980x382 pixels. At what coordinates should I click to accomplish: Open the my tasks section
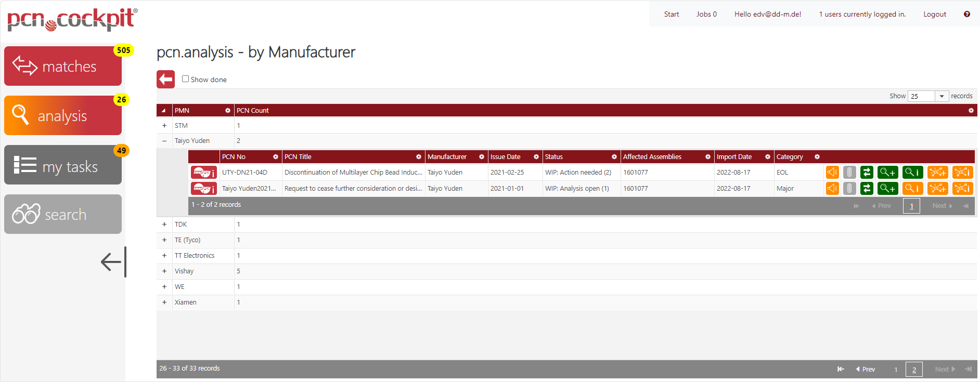pyautogui.click(x=63, y=165)
